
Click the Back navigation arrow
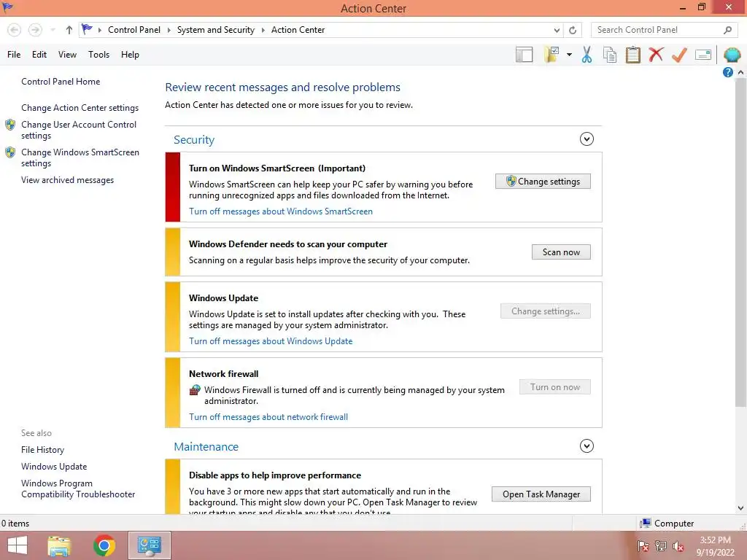pyautogui.click(x=15, y=30)
